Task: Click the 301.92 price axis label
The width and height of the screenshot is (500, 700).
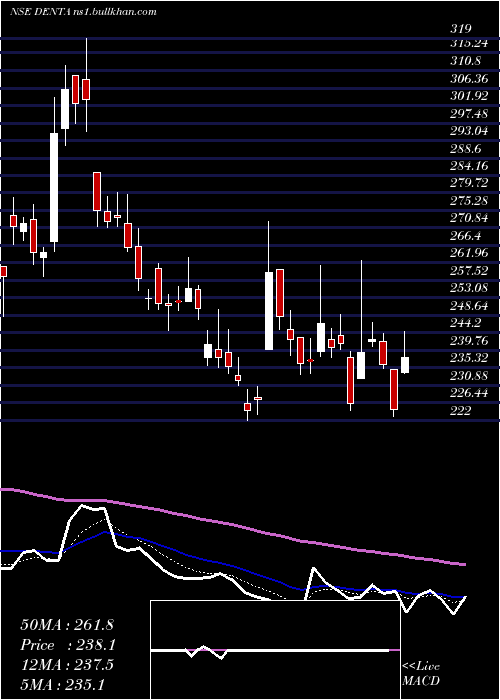Action: pyautogui.click(x=469, y=96)
